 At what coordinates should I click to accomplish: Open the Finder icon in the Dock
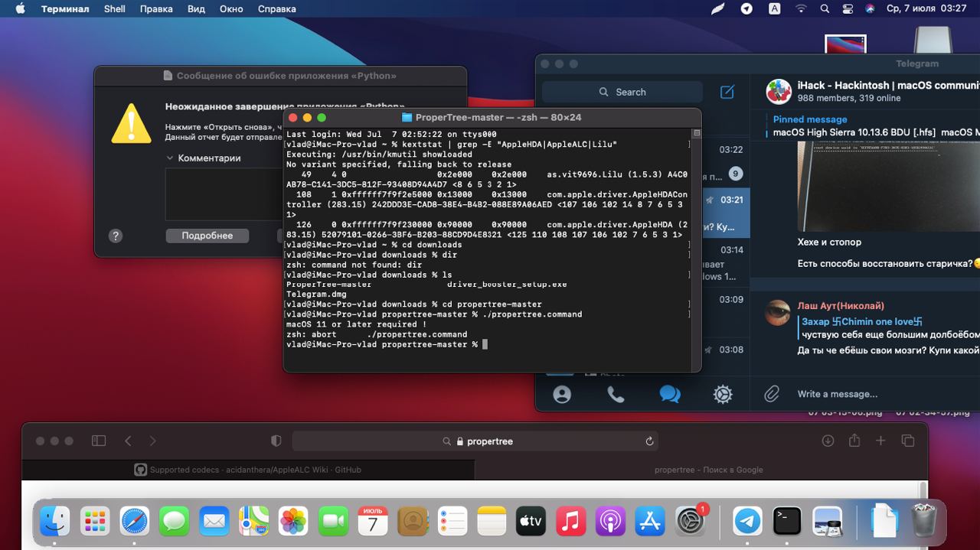(54, 522)
